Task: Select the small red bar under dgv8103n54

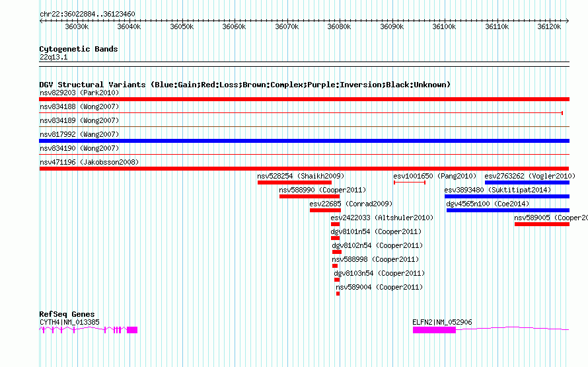Action: [x=337, y=280]
